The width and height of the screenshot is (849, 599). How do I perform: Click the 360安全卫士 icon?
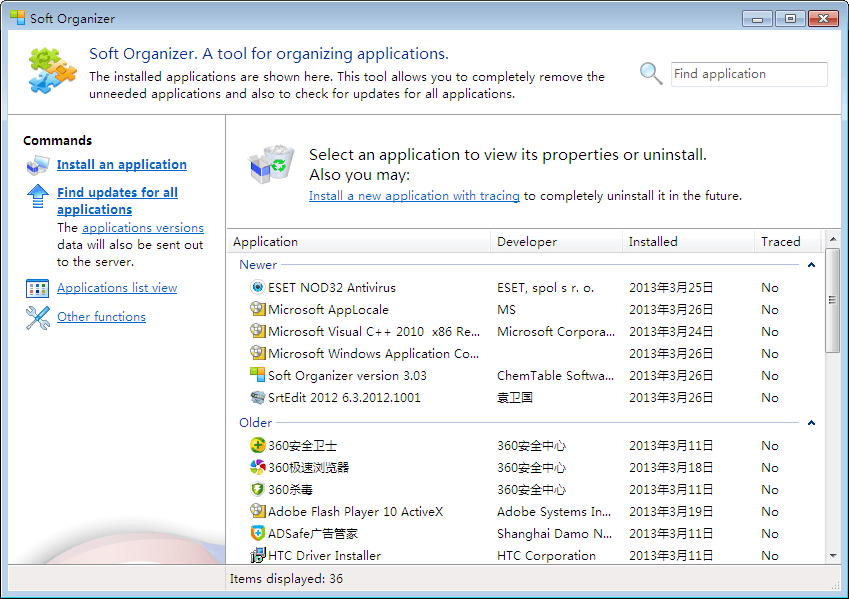click(257, 445)
